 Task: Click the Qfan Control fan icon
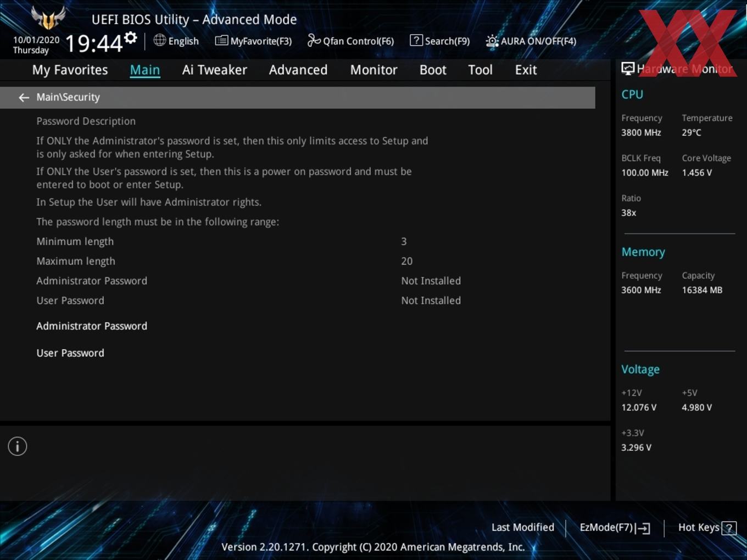[x=314, y=40]
